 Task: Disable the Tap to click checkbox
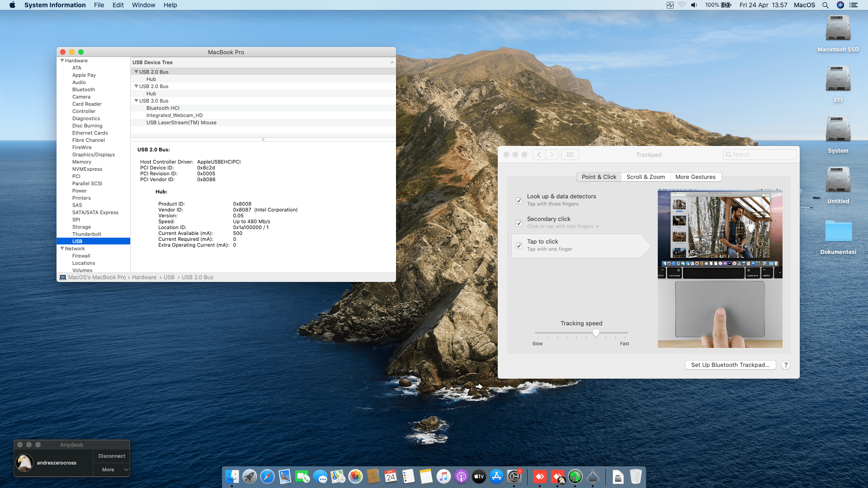click(x=519, y=246)
